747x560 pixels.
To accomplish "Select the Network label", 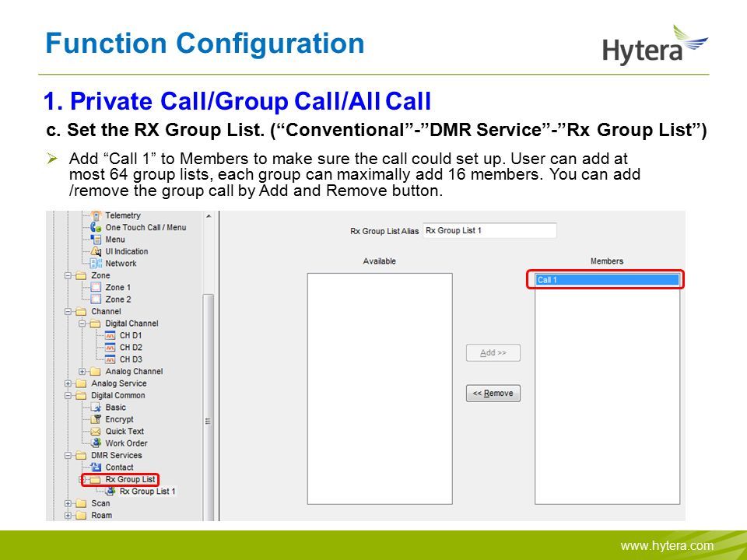I will [121, 264].
